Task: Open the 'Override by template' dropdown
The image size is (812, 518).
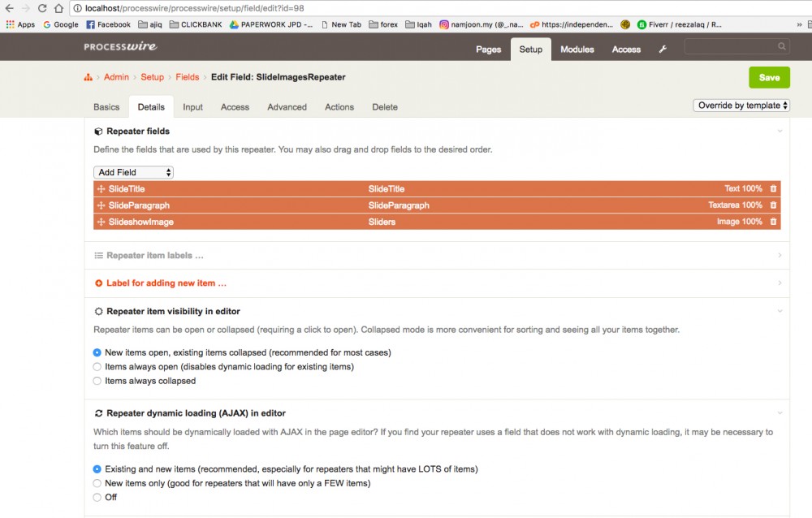Action: click(x=742, y=106)
